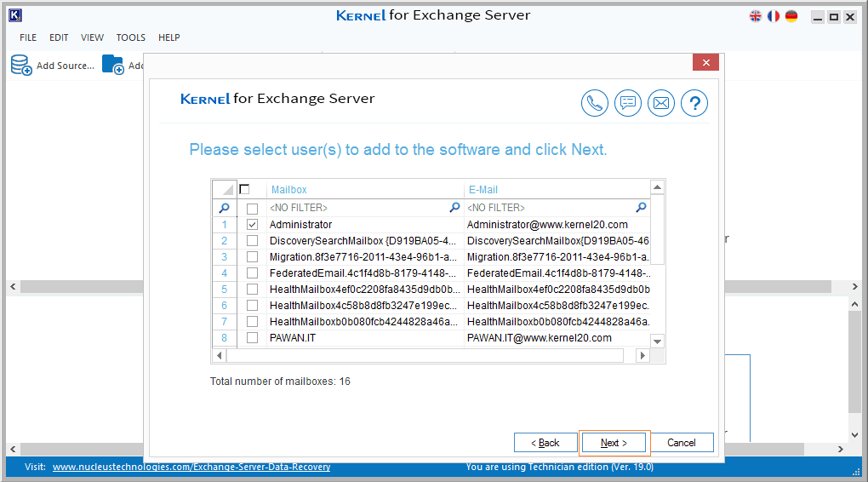
Task: Open the EDIT menu
Action: tap(59, 37)
